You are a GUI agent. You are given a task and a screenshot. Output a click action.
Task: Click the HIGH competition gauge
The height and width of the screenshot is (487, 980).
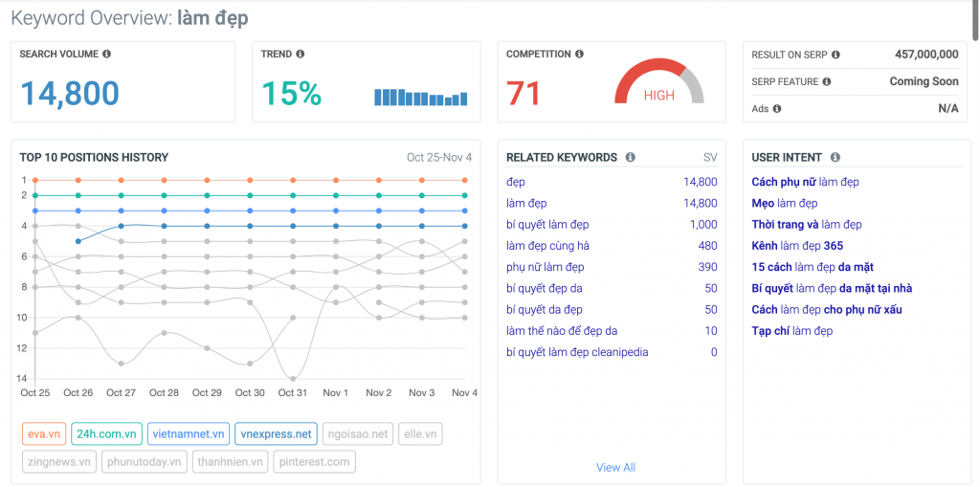(x=658, y=87)
